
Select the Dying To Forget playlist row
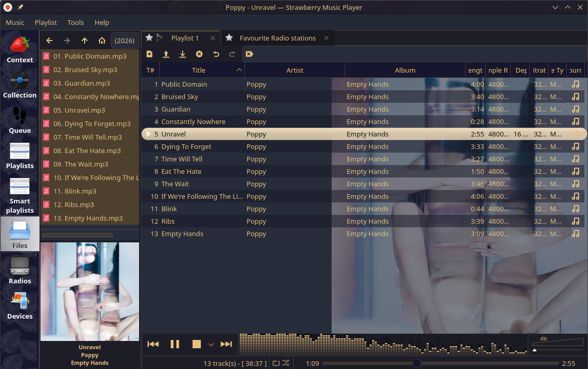[364, 147]
